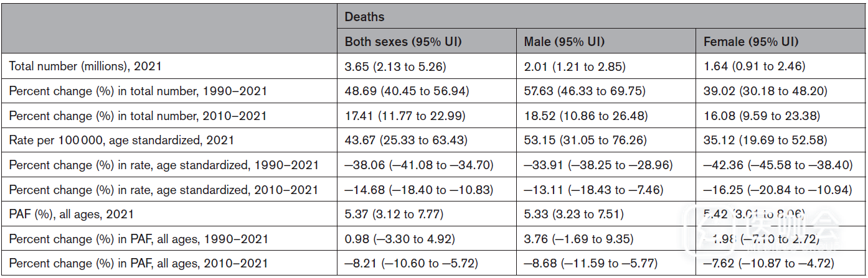Select the "Female (95% UI)" column header

coord(750,42)
